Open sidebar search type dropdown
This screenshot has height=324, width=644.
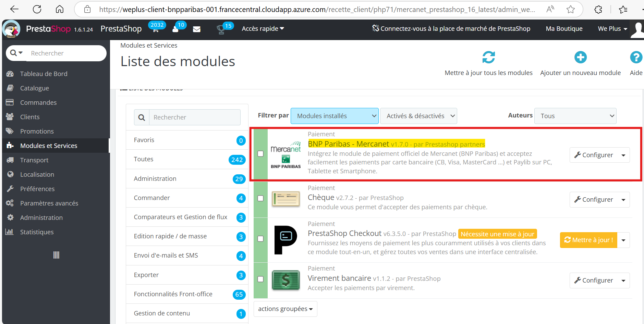point(16,53)
